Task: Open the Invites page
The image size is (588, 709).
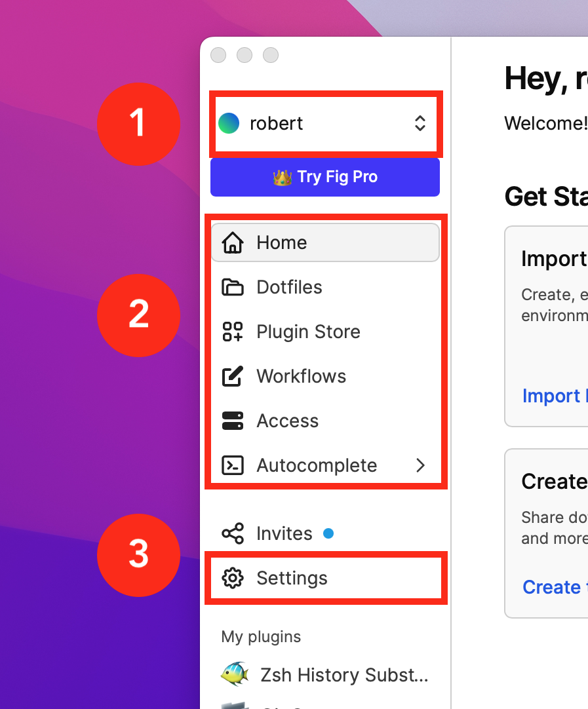Action: tap(325, 533)
